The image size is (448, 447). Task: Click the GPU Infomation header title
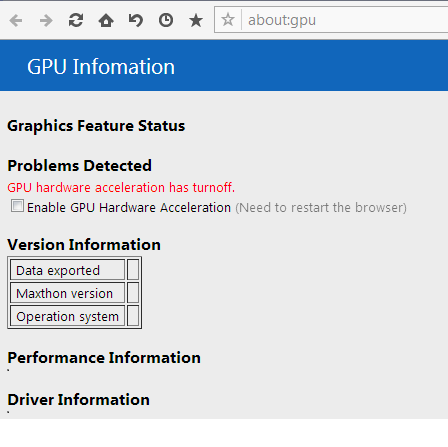pyautogui.click(x=101, y=67)
